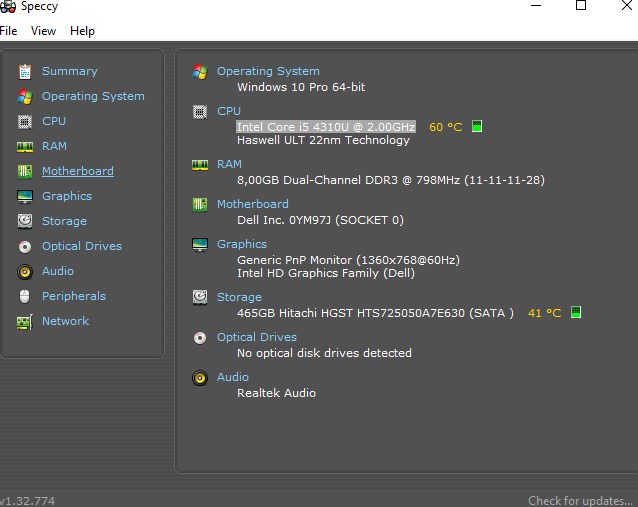Open the Help menu

(82, 31)
